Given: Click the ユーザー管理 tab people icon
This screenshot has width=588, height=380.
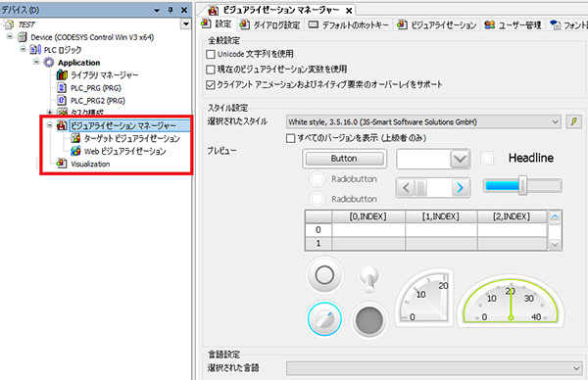Looking at the screenshot, I should 489,24.
